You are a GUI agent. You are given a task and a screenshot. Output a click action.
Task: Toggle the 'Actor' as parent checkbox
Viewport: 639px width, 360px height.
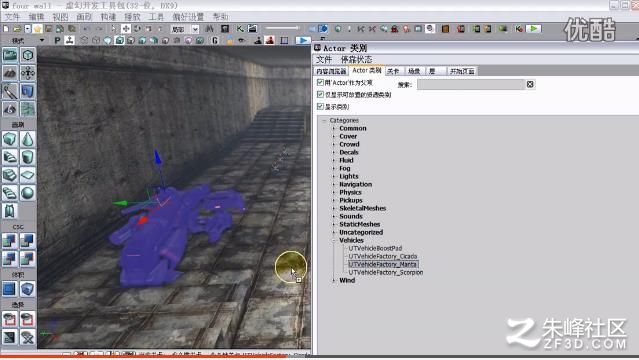pos(320,82)
